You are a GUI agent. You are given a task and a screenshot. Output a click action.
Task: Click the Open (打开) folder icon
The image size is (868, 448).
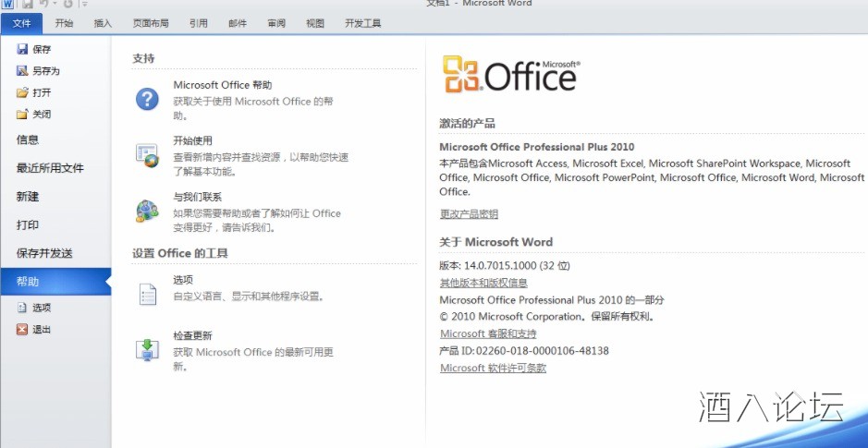tap(22, 92)
